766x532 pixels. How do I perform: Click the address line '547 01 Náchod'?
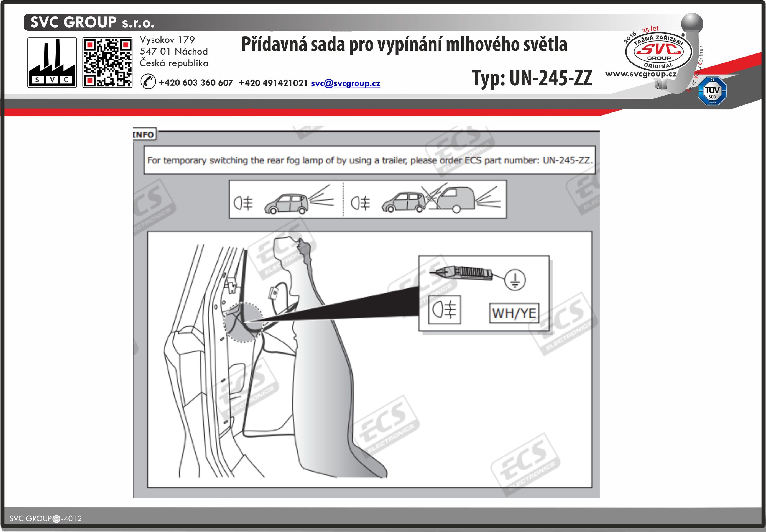(174, 51)
